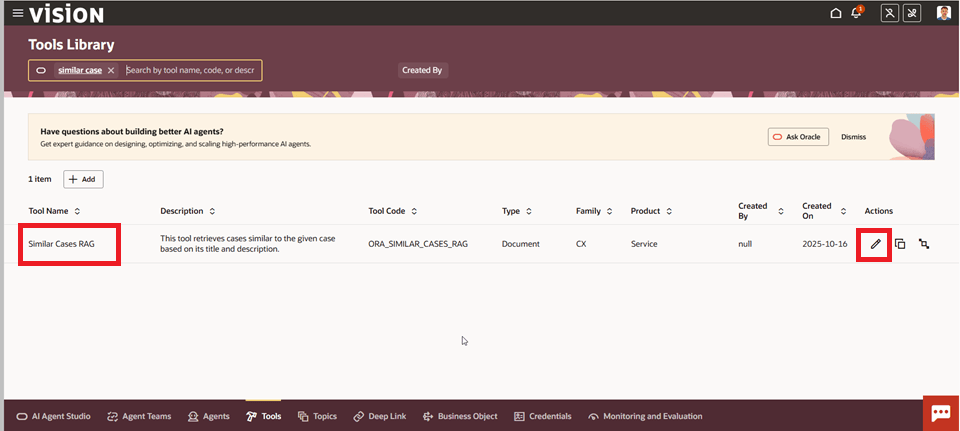Click the 'similar case' search chip

pyautogui.click(x=80, y=70)
